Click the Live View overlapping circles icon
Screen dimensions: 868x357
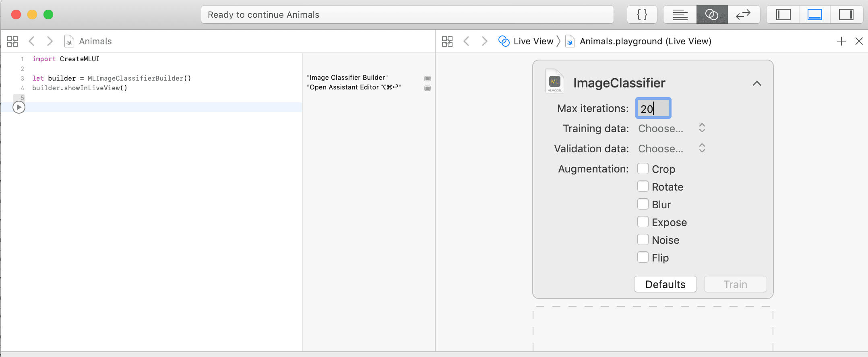click(x=504, y=41)
